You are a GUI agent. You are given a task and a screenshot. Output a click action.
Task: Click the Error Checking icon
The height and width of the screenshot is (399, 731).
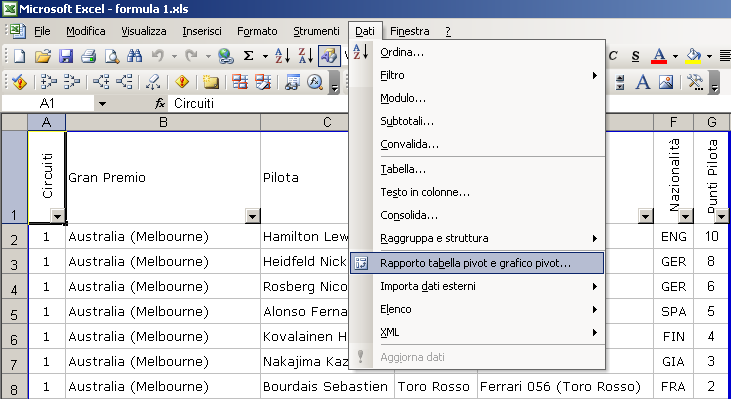[19, 83]
